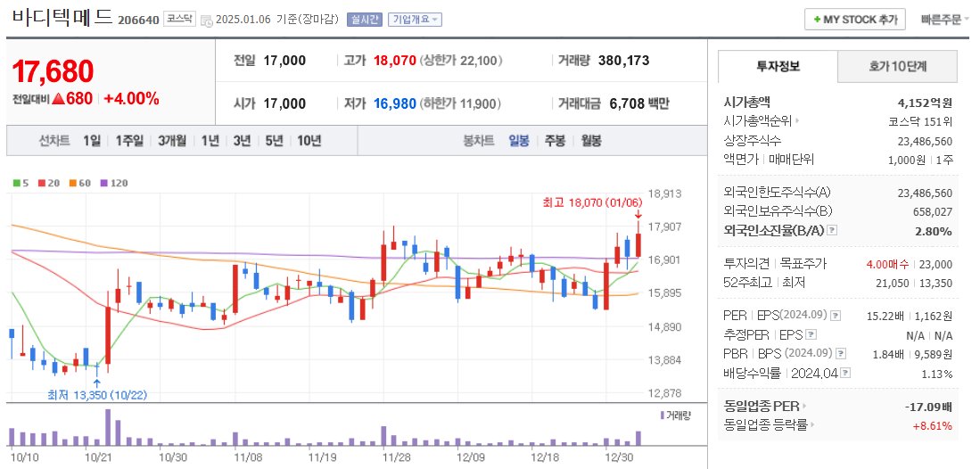Click the 하한가 11,900 text

461,103
